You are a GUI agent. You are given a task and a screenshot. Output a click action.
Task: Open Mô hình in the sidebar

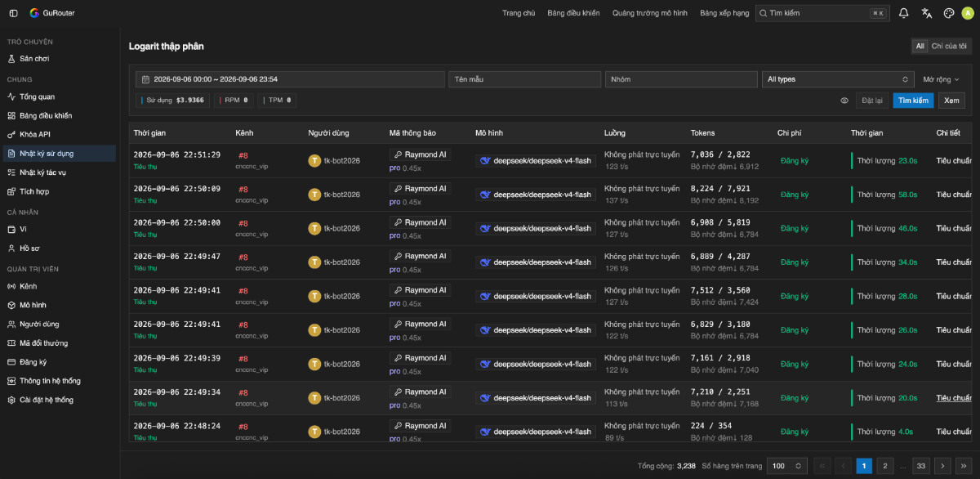click(58, 305)
